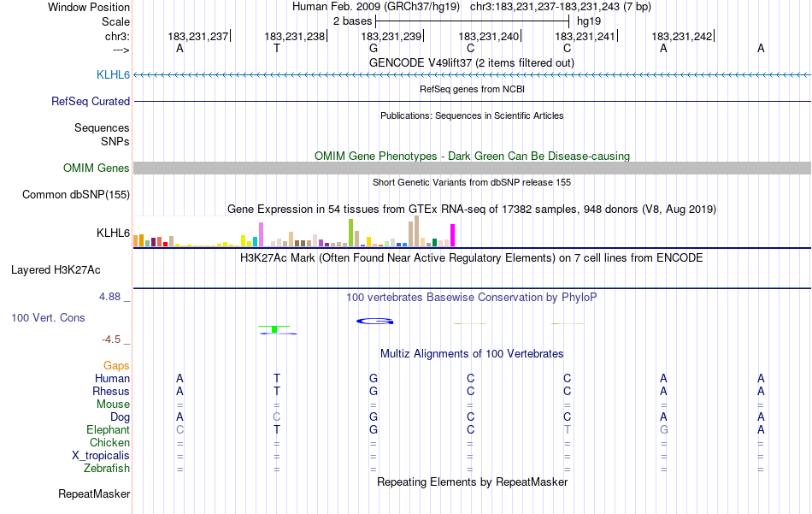Click the Elephant row's faded G base
The image size is (812, 514).
click(x=664, y=429)
